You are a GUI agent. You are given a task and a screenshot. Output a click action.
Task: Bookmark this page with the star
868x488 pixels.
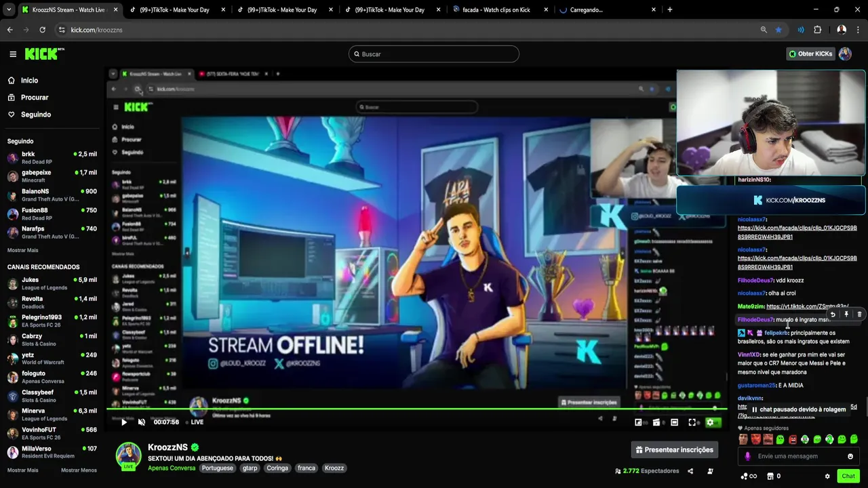[x=778, y=30]
